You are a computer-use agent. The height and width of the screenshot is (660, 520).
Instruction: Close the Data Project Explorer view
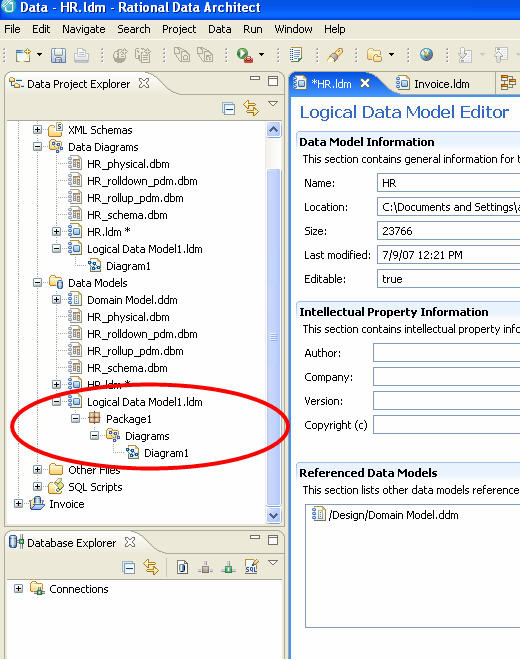(144, 83)
